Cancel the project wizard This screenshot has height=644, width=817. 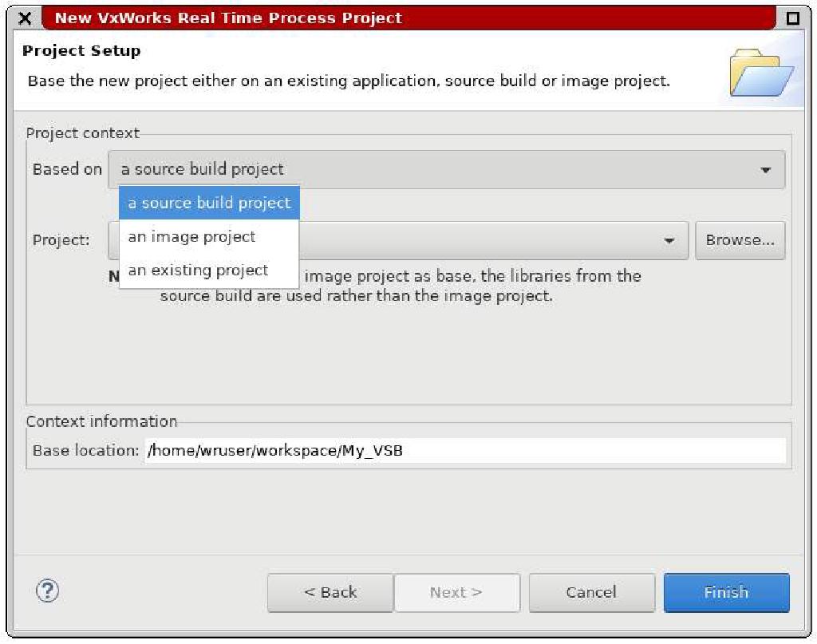click(x=591, y=592)
